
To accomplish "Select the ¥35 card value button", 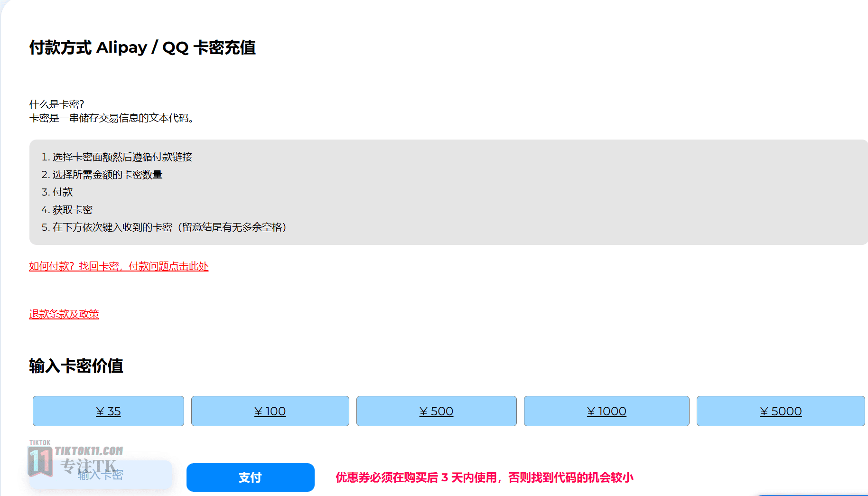I will 108,411.
